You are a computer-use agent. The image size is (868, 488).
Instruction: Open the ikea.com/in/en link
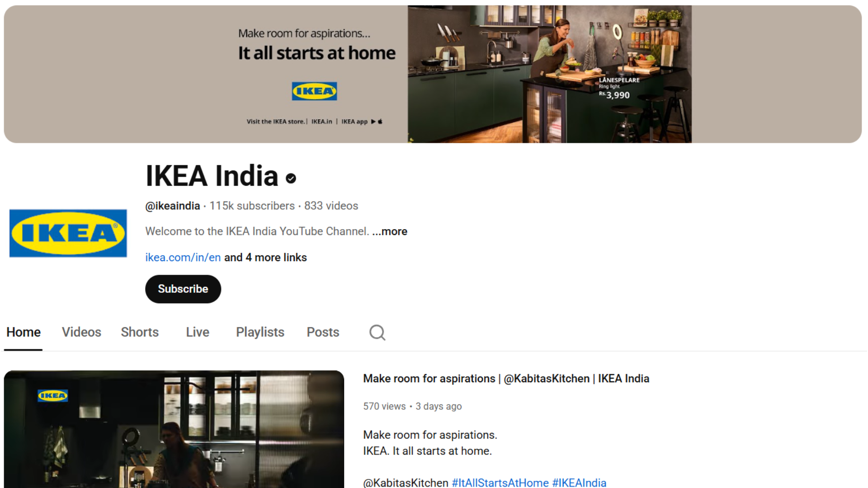coord(183,258)
